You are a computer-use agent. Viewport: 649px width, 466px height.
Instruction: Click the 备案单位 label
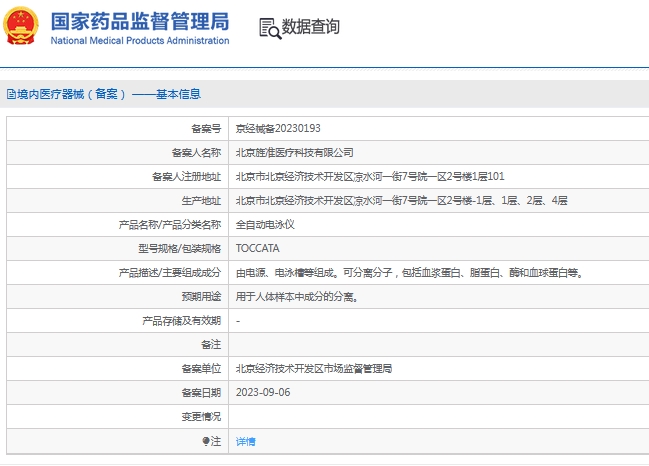click(201, 368)
